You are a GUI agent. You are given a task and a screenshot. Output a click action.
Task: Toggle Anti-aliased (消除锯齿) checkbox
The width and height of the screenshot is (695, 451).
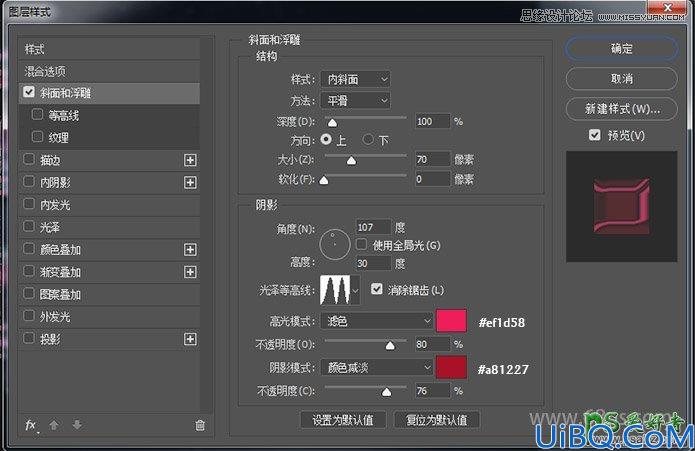click(377, 289)
